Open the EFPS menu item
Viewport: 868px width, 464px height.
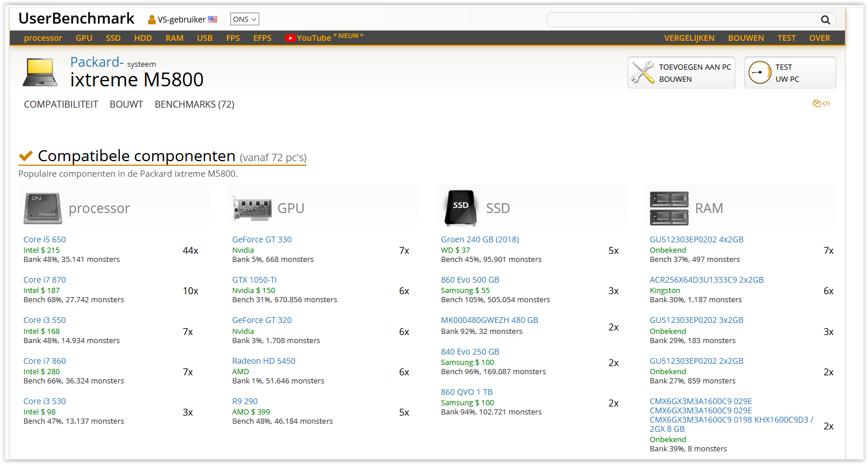click(263, 38)
